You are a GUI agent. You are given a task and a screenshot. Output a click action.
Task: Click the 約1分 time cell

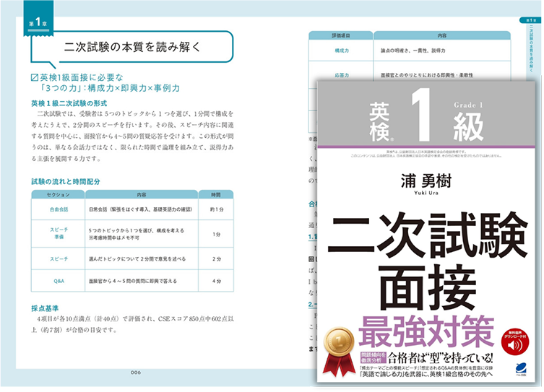coord(216,209)
